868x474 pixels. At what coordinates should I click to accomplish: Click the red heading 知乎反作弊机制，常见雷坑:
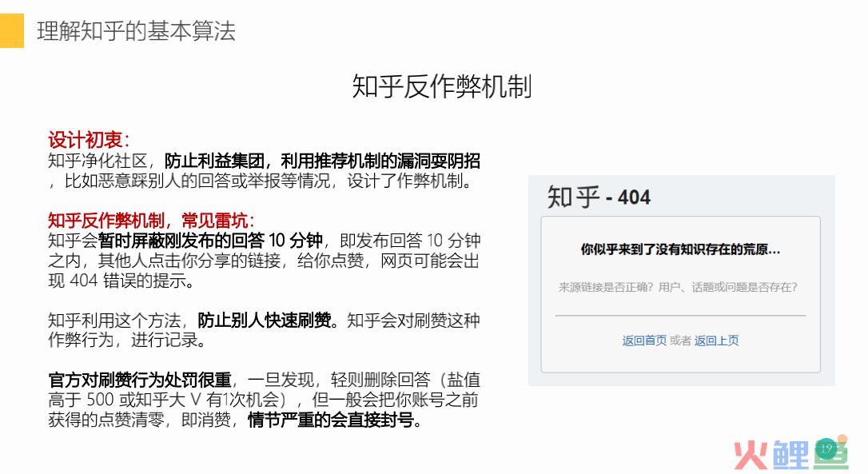click(x=151, y=221)
